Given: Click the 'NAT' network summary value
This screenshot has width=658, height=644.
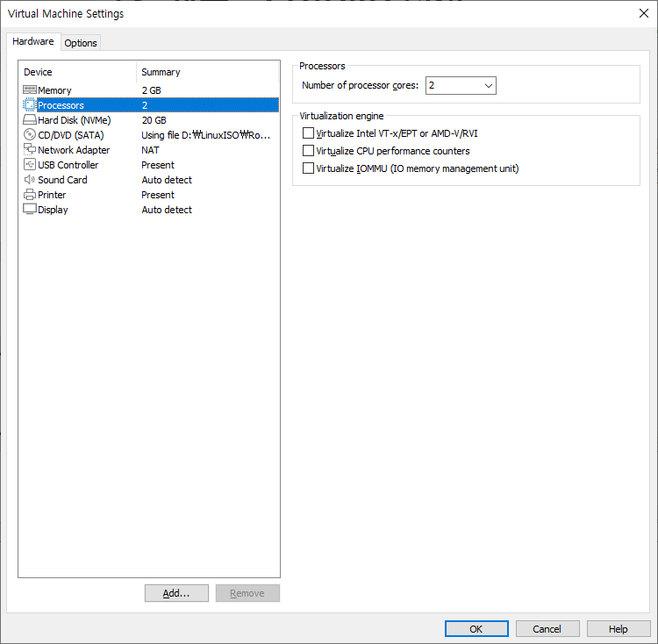Looking at the screenshot, I should tap(150, 150).
